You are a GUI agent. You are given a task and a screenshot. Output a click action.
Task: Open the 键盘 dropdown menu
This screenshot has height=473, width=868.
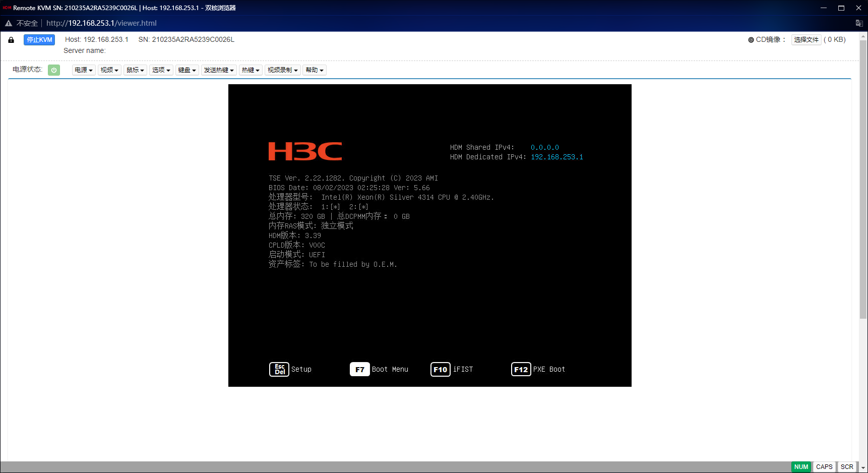click(187, 70)
